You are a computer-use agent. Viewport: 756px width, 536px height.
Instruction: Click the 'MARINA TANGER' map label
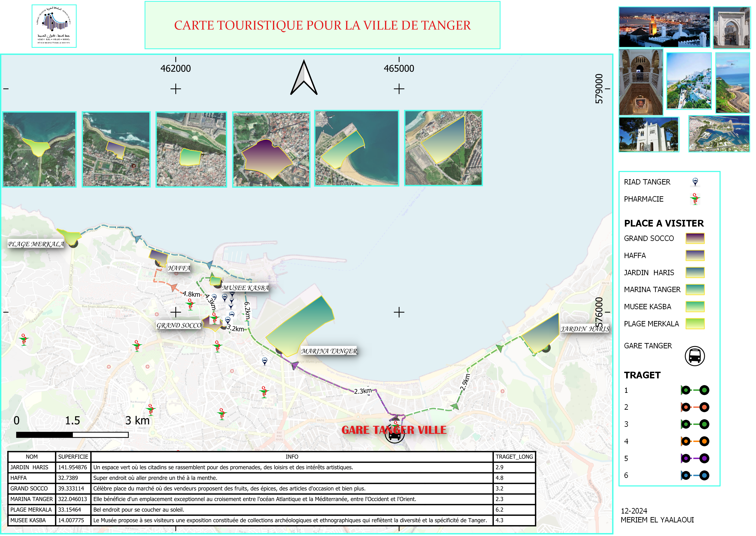(329, 351)
